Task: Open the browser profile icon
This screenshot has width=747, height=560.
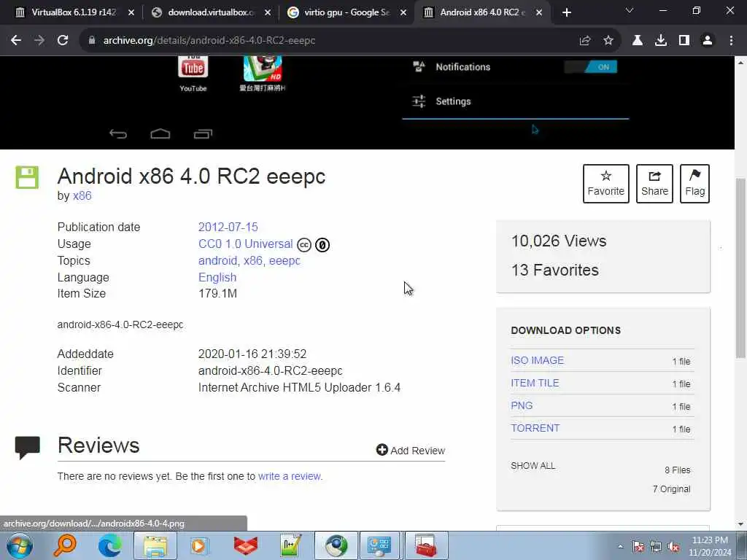Action: tap(708, 41)
